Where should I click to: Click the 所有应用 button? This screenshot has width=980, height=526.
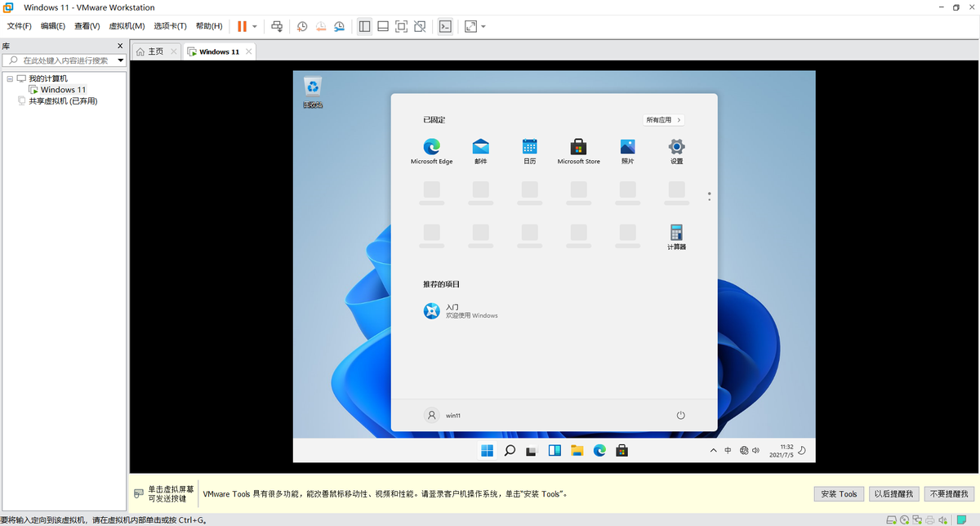(x=663, y=120)
